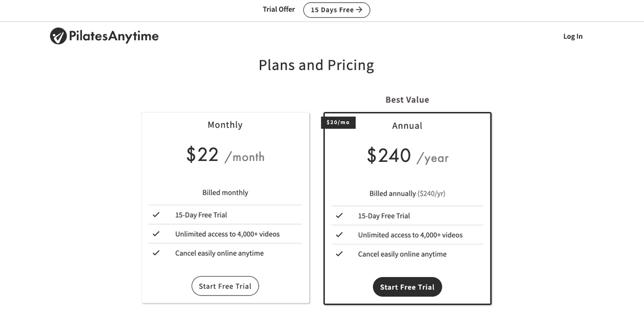Screen dimensions: 644x320
Task: Start Free Trial on the Monthly plan
Action: click(x=225, y=286)
